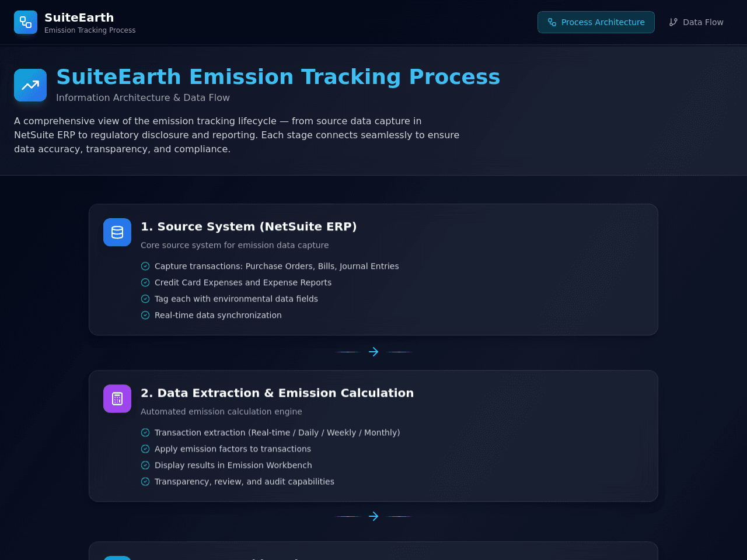This screenshot has width=747, height=560.
Task: Click 'Real-time data synchronization' text
Action: pyautogui.click(x=218, y=315)
